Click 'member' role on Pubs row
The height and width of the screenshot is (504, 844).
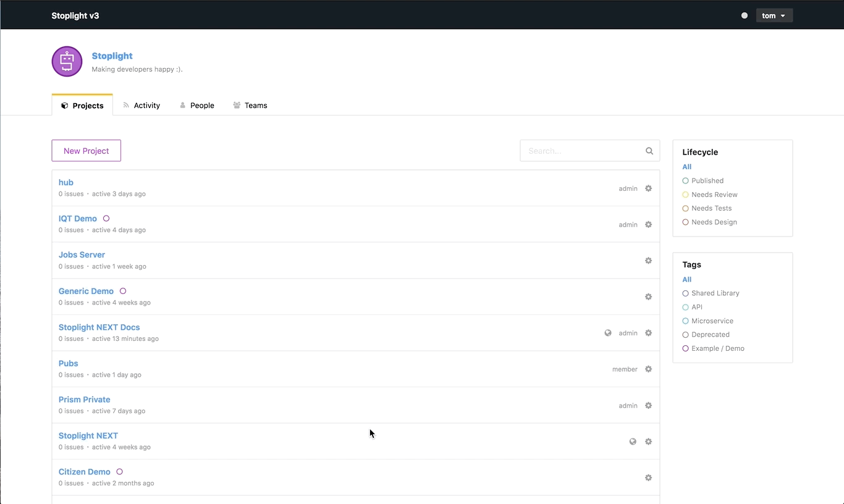625,369
